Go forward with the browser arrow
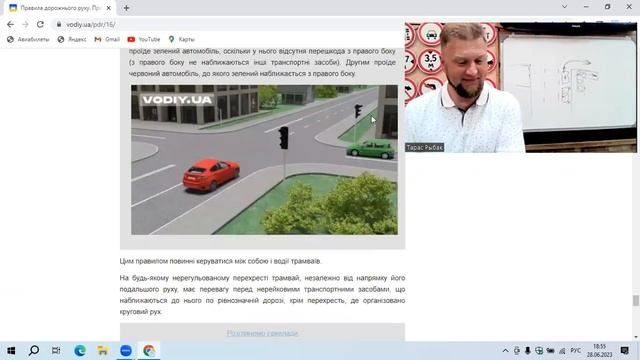Screen dimensions: 640x360 click(x=25, y=24)
